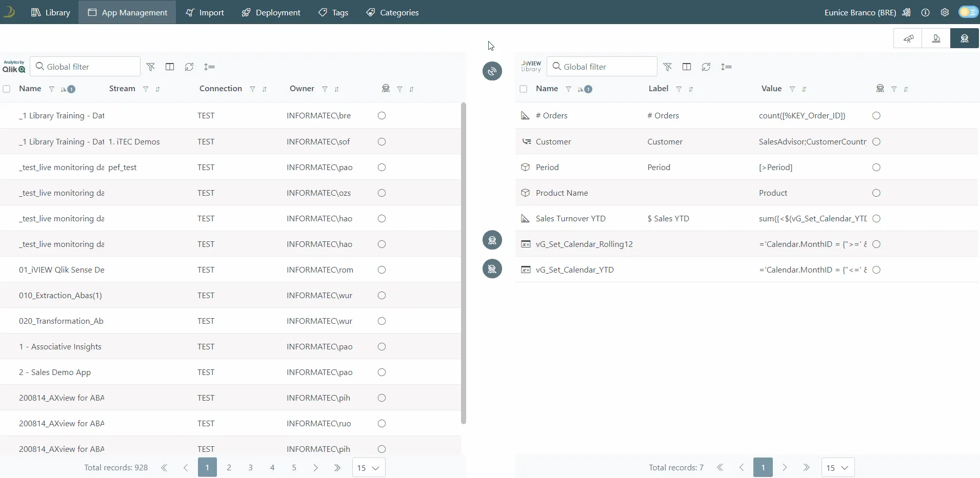Sort by subscription column in library table
The image size is (980, 478).
pos(906,89)
